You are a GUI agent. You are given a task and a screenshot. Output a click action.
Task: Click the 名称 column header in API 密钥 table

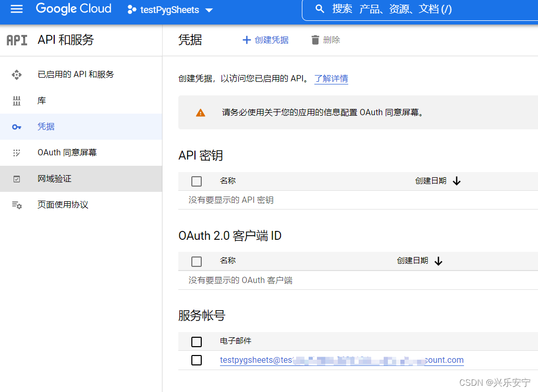tap(228, 181)
